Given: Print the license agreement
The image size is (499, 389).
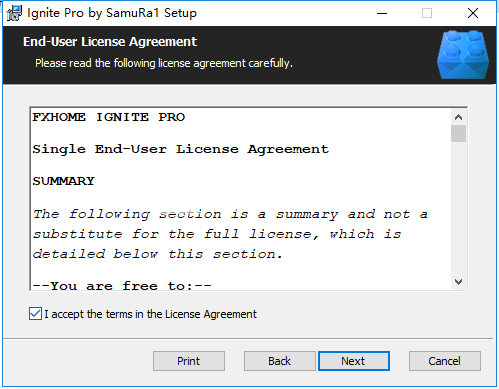Looking at the screenshot, I should [189, 361].
